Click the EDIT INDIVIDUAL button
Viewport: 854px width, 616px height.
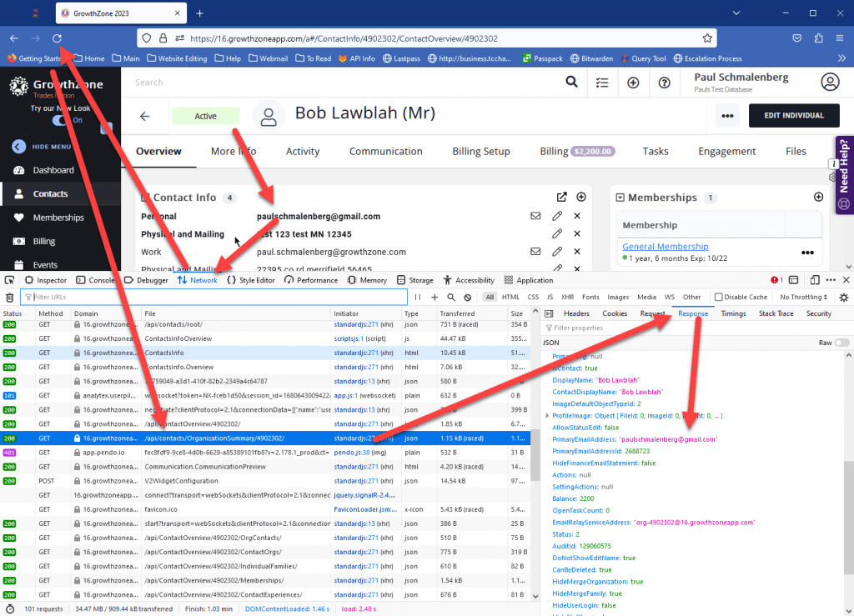pyautogui.click(x=793, y=114)
